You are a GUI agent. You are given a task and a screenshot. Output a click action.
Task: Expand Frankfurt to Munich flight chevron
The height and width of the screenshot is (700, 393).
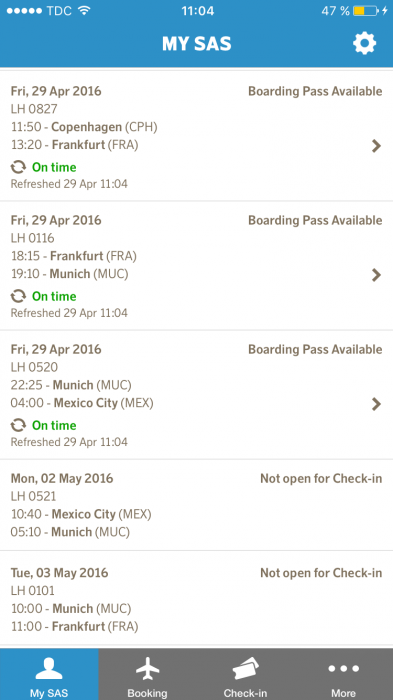point(376,275)
